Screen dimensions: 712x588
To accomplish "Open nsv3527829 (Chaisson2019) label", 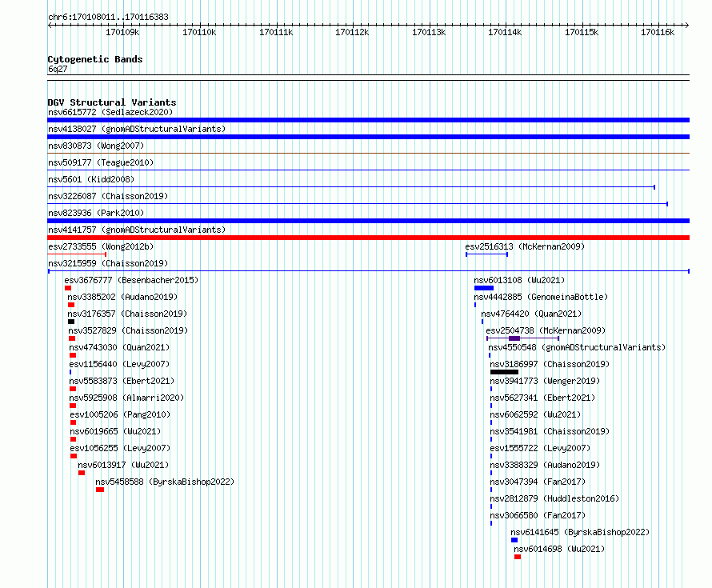I will click(x=128, y=330).
